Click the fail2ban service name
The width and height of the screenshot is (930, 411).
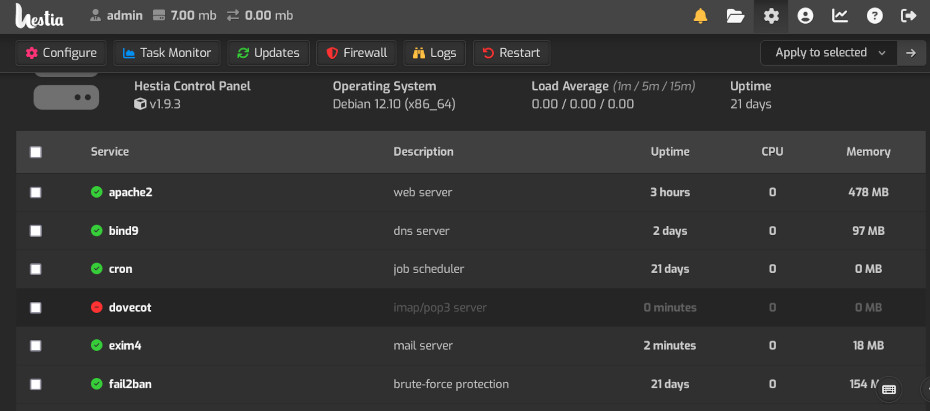point(130,384)
